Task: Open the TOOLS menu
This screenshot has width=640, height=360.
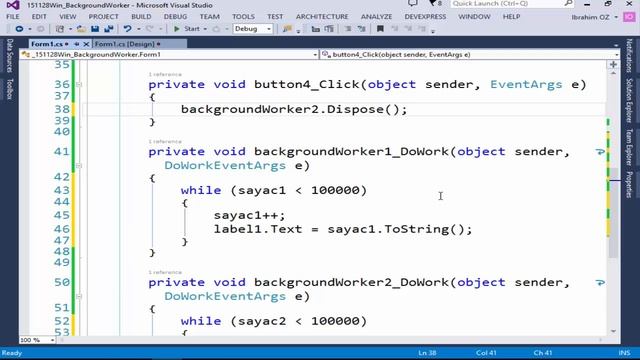Action: 243,17
